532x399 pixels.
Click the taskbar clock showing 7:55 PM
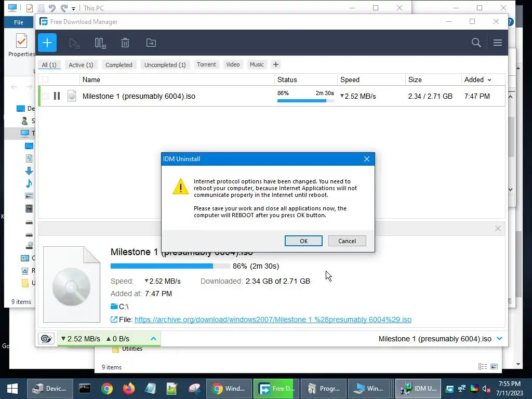pyautogui.click(x=510, y=389)
